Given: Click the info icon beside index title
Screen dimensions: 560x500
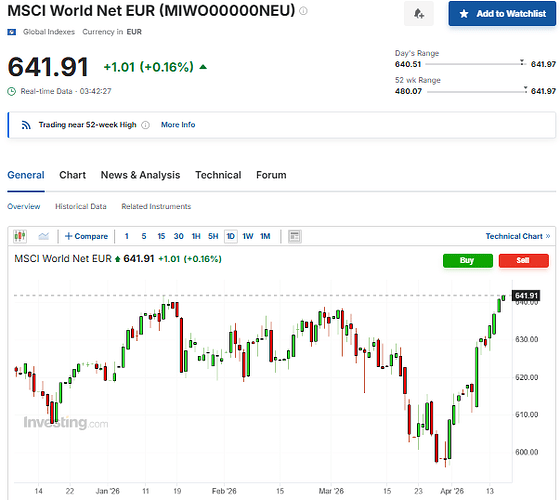Looking at the screenshot, I should (303, 11).
